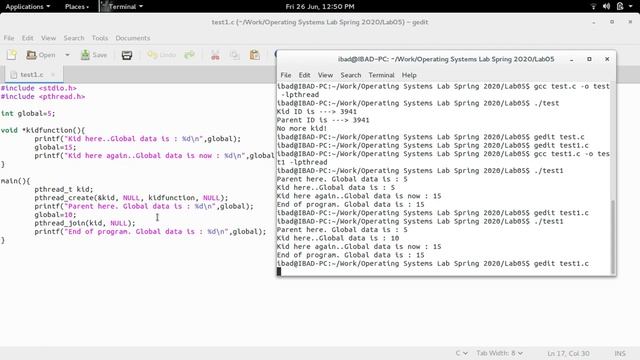This screenshot has width=640, height=360.
Task: Close the terminal window
Action: [607, 59]
